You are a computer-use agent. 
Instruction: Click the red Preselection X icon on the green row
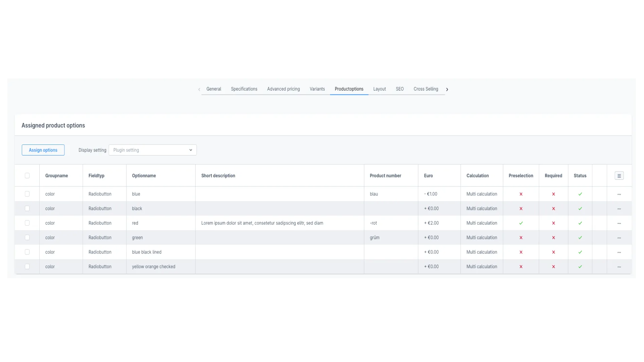point(521,237)
